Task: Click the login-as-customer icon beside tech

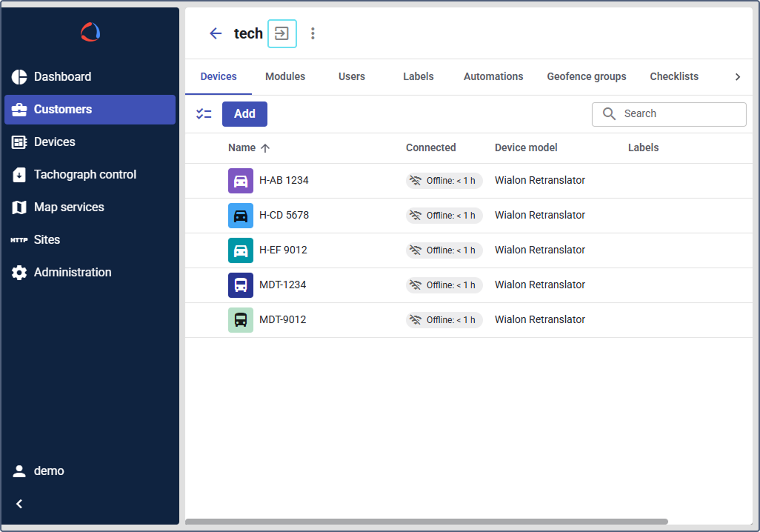Action: coord(282,33)
